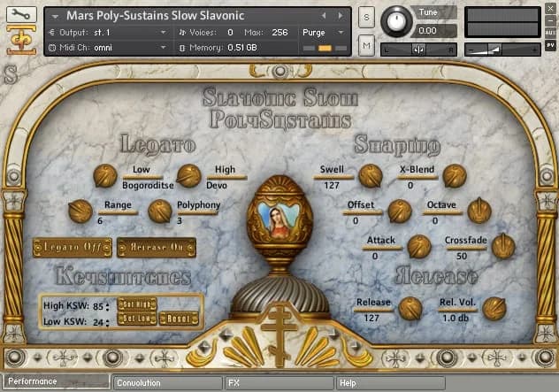559x392 pixels.
Task: Toggle the Release On button
Action: (x=157, y=247)
